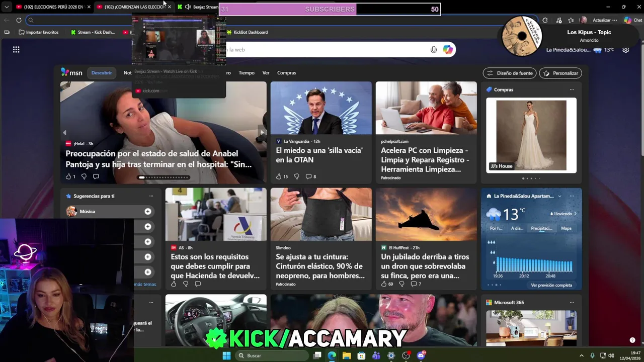Dislike the Anabel Pantoja article

click(84, 176)
